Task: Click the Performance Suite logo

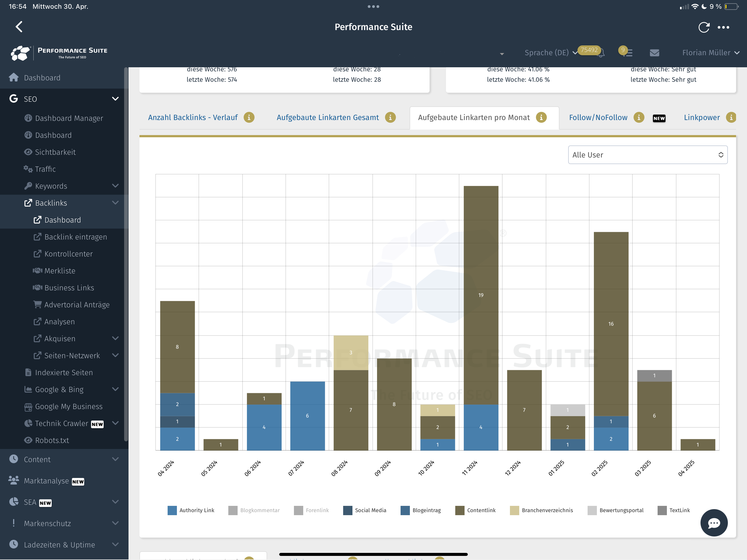Action: (59, 53)
